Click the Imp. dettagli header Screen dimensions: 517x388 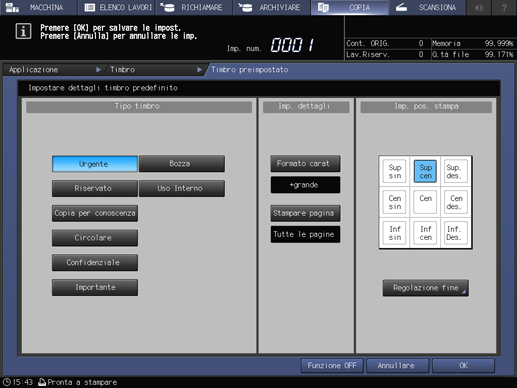click(x=306, y=107)
